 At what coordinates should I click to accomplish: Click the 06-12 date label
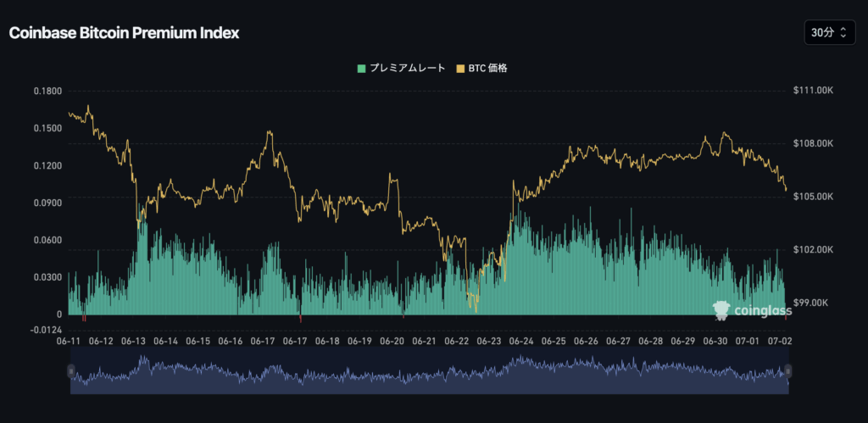(x=102, y=341)
